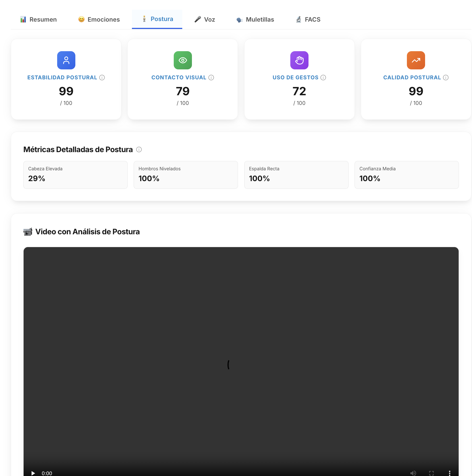Click the Estabilidad Postural score 99
Screen dimensions: 472x476
[x=66, y=91]
